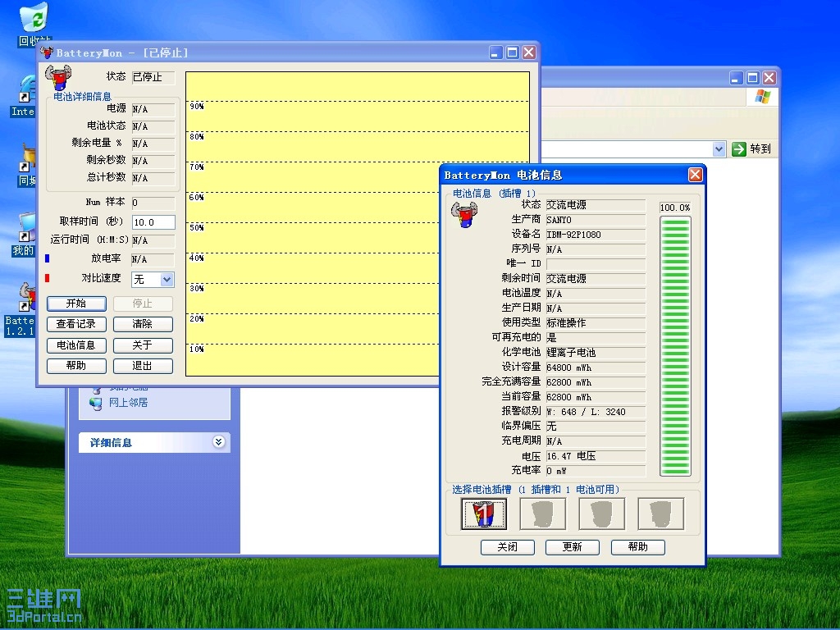Click the 状态 field showing 已停止

[153, 77]
